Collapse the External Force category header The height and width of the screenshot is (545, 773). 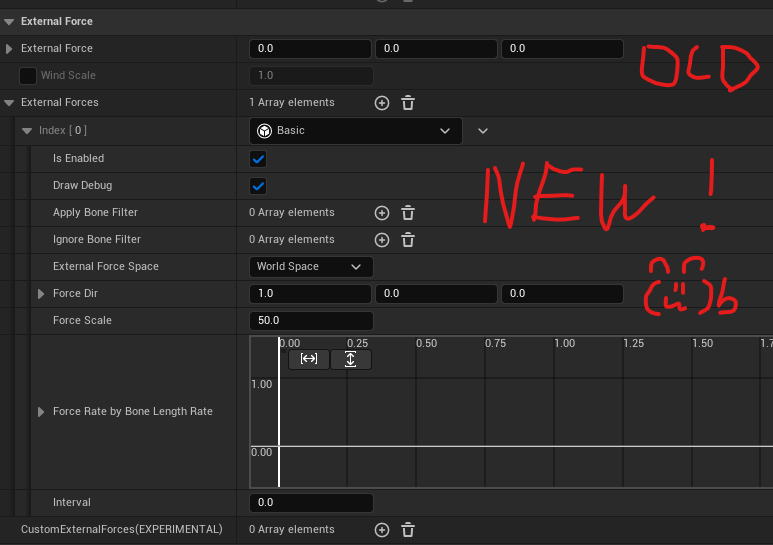[x=9, y=22]
